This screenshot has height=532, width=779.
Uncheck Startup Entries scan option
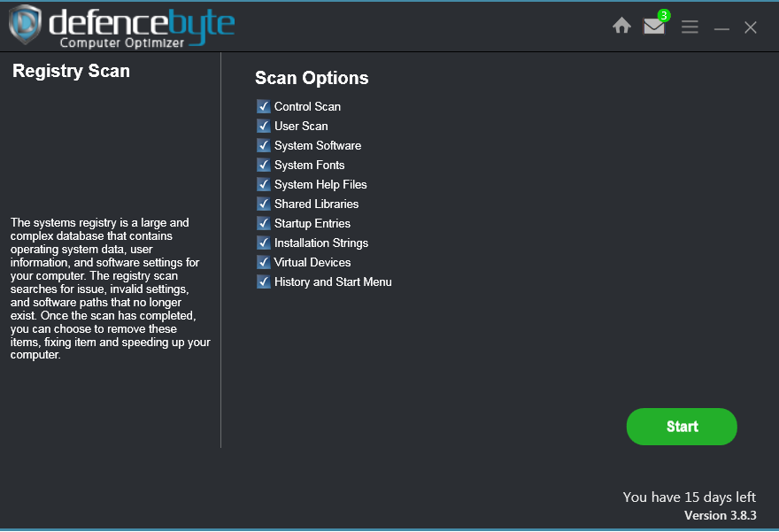[x=263, y=223]
